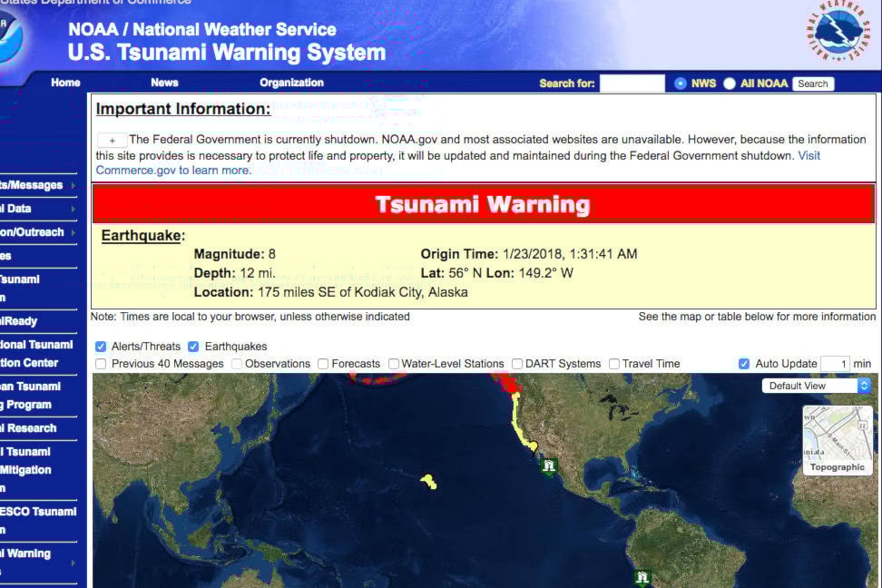Click the NOAA globe logo in the top-left
Image resolution: width=882 pixels, height=588 pixels.
[x=9, y=36]
